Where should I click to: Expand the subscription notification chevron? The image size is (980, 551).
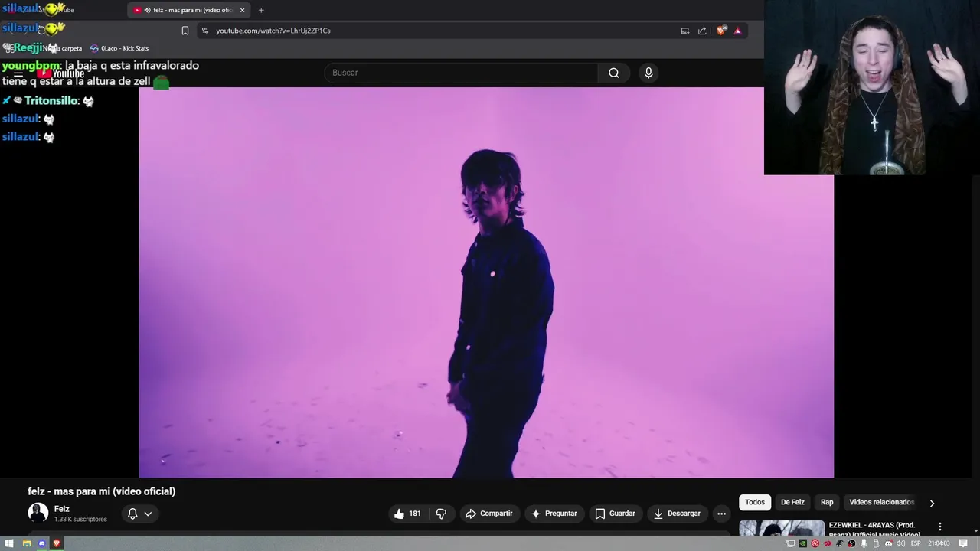149,514
